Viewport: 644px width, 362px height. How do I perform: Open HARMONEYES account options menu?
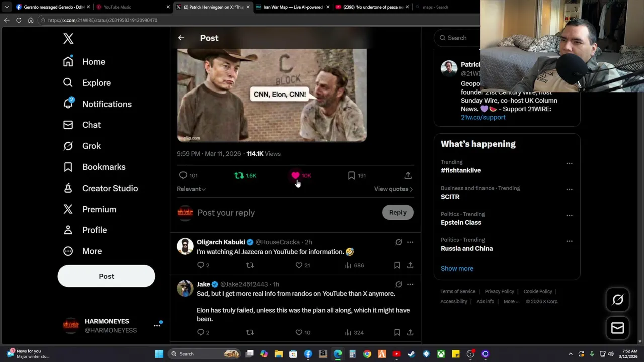click(157, 325)
